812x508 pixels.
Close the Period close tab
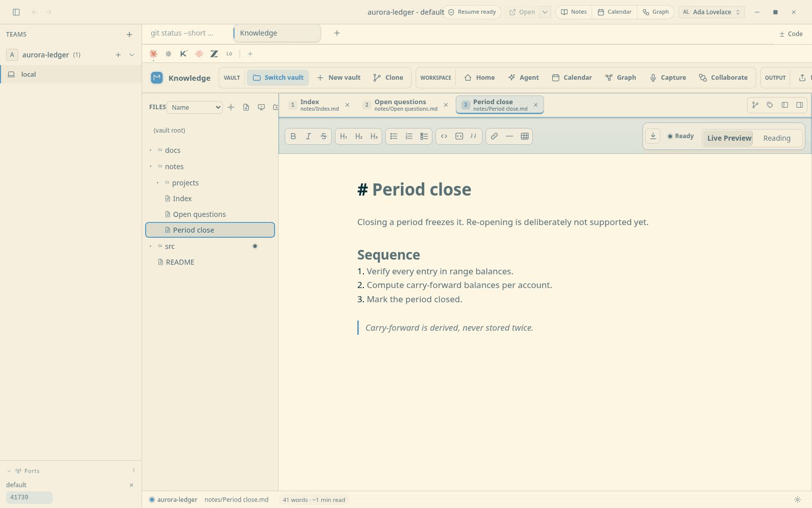pos(535,105)
